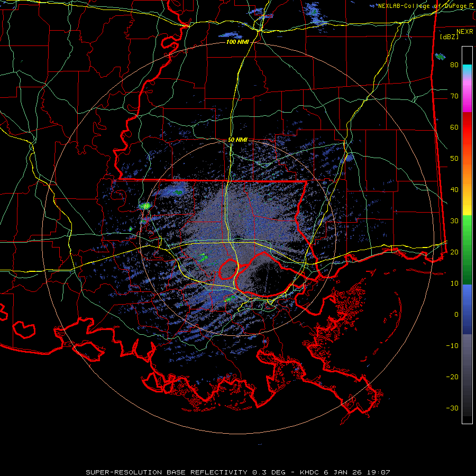Select the 80 value on the dBZ scale
This screenshot has width=476, height=476.
coord(454,65)
